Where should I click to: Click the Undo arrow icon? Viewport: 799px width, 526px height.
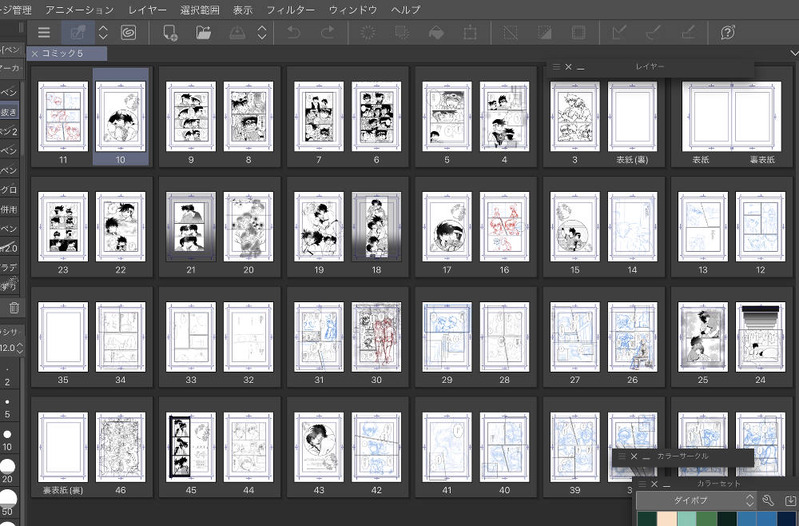tap(292, 33)
